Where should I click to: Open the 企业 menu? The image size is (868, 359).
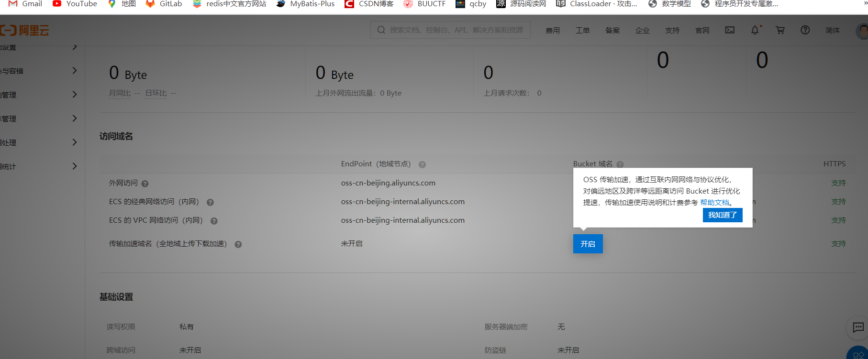click(642, 30)
